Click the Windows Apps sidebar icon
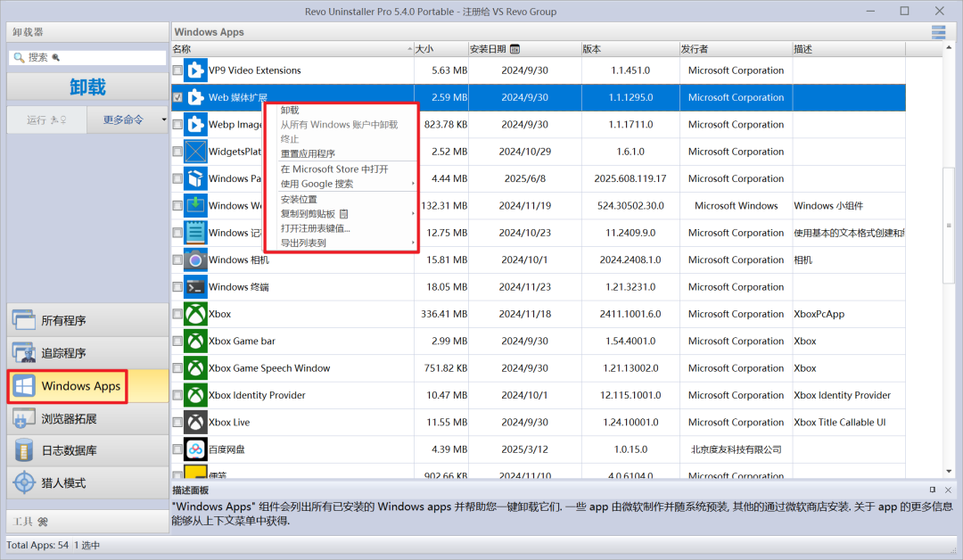 24,386
